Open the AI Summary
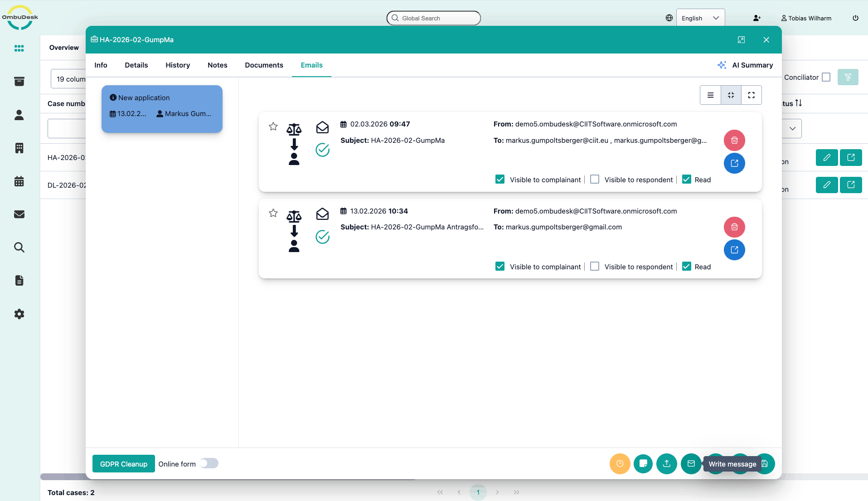 click(746, 65)
